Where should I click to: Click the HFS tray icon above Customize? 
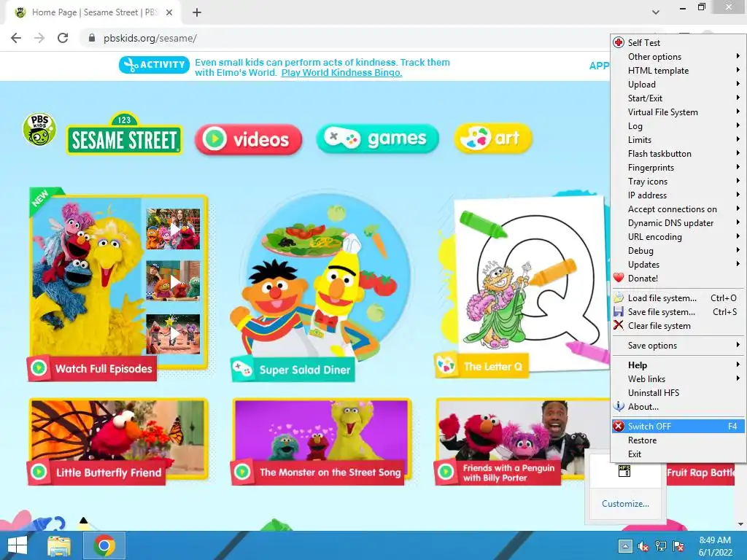tap(624, 471)
